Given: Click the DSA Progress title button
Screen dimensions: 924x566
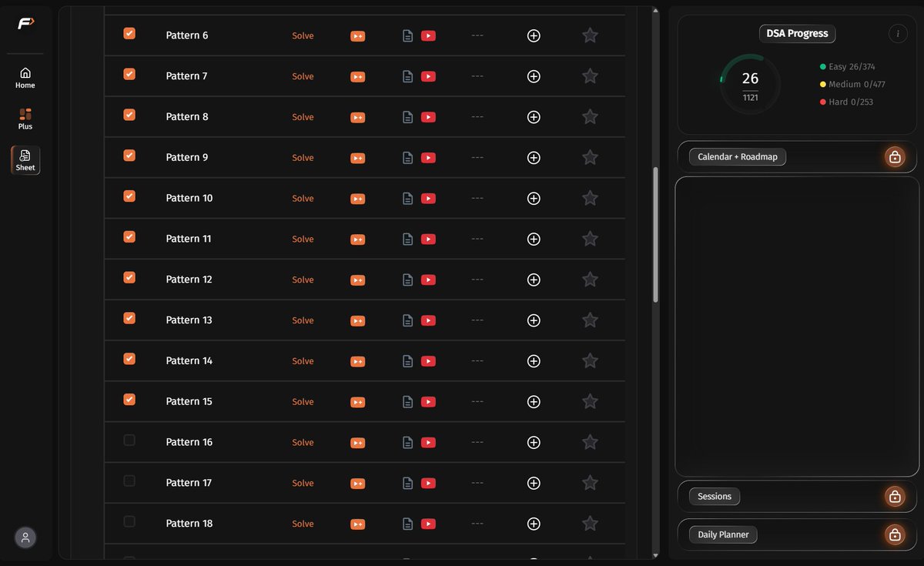Looking at the screenshot, I should pos(797,34).
